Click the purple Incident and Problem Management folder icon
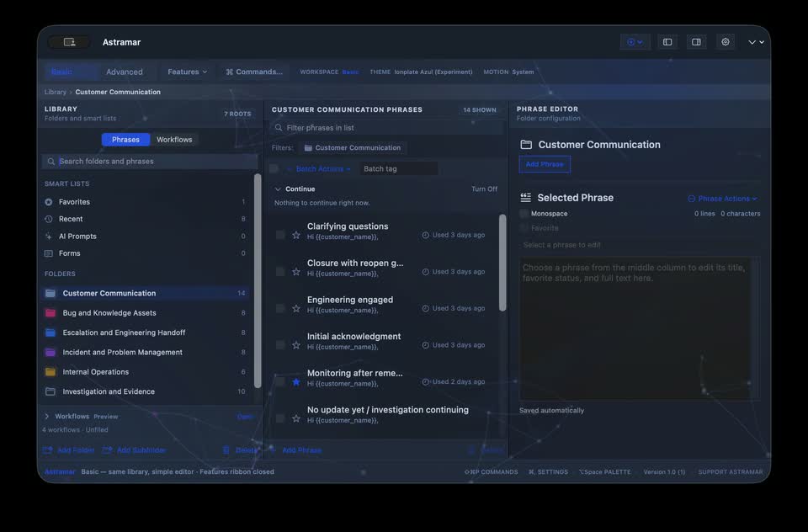This screenshot has height=532, width=808. [x=50, y=352]
